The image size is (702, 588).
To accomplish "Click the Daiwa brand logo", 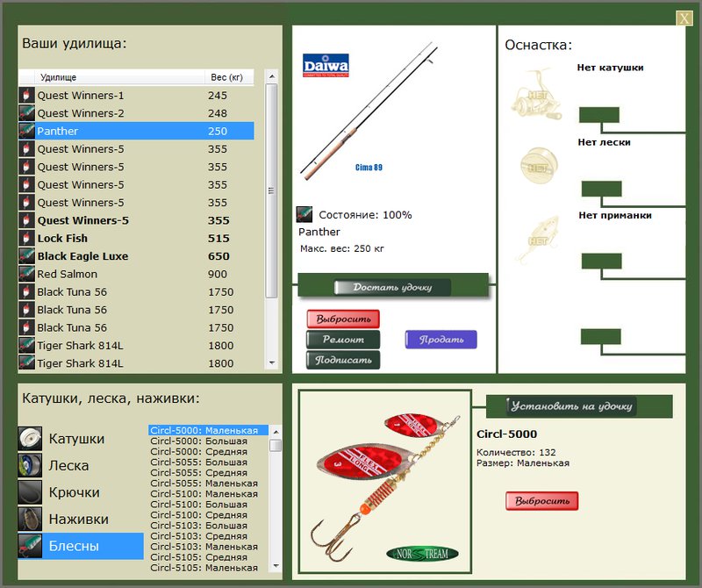I will [326, 66].
